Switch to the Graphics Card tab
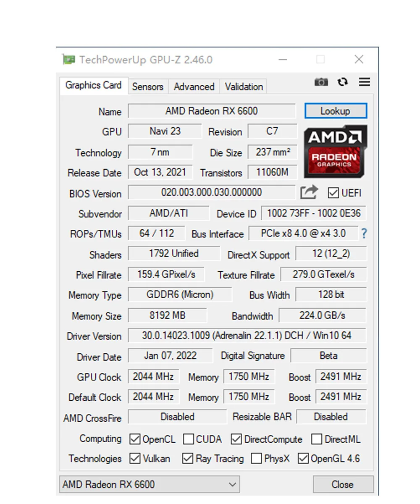 (93, 85)
